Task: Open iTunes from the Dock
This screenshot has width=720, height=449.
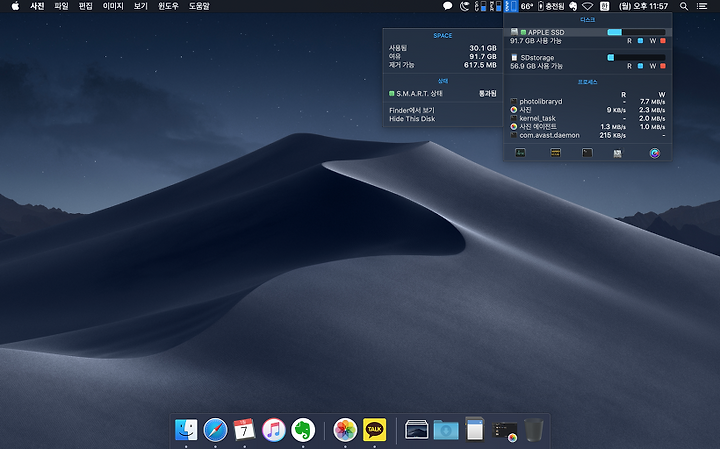Action: point(274,430)
